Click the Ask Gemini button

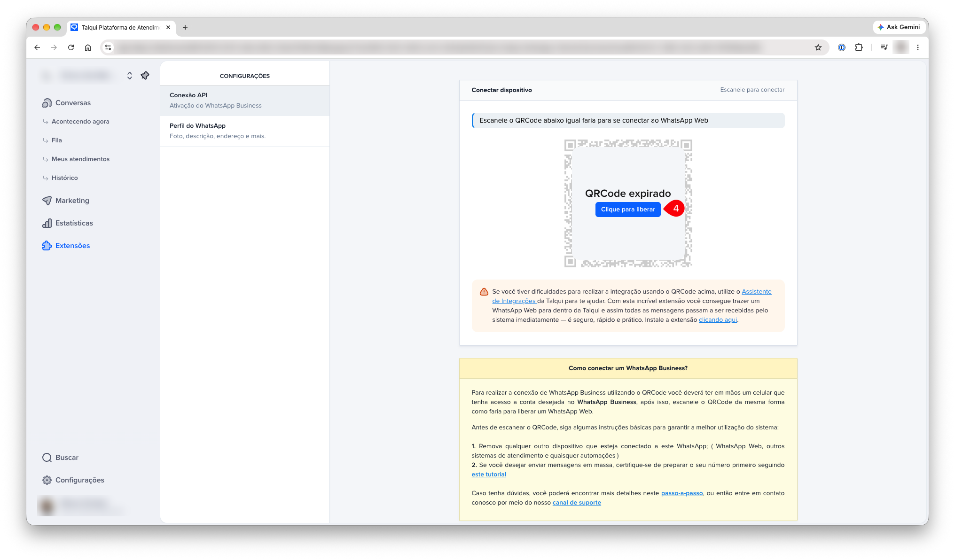(x=899, y=27)
